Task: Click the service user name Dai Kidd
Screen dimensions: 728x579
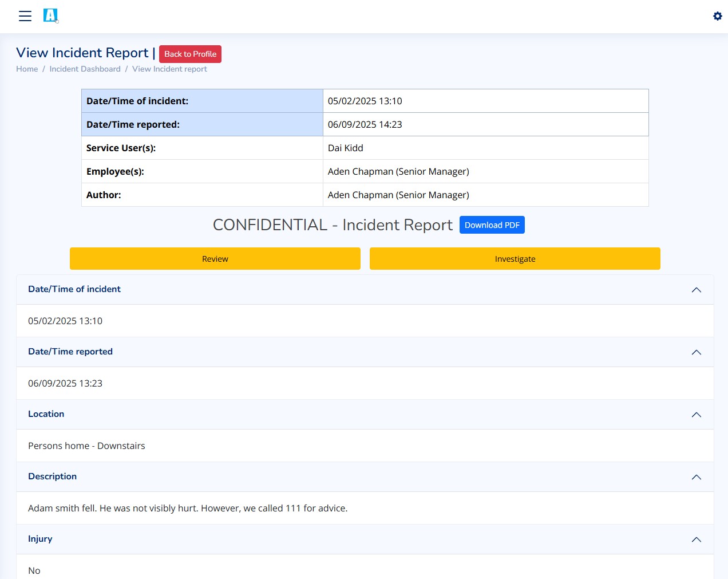Action: coord(345,148)
